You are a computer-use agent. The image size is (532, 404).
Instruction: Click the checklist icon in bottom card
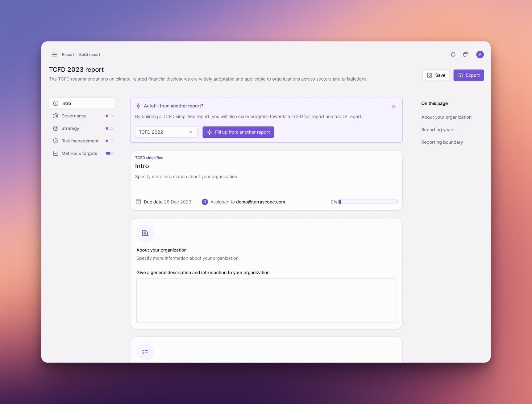145,351
